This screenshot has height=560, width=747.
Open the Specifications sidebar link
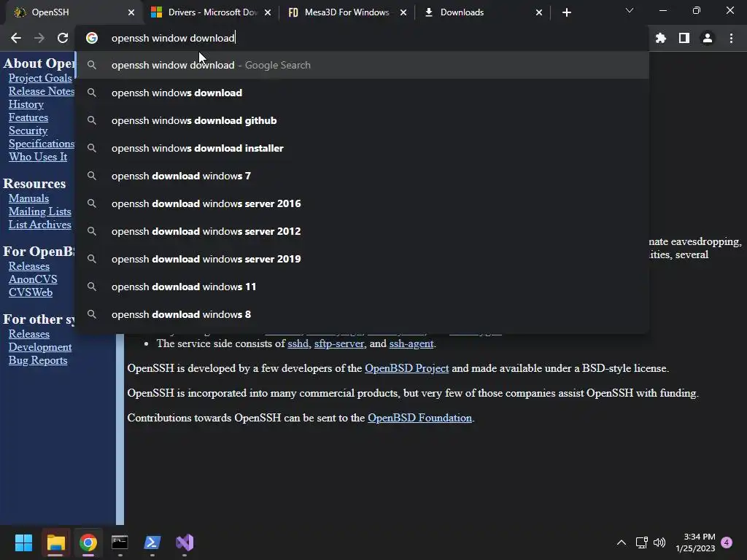coord(42,144)
